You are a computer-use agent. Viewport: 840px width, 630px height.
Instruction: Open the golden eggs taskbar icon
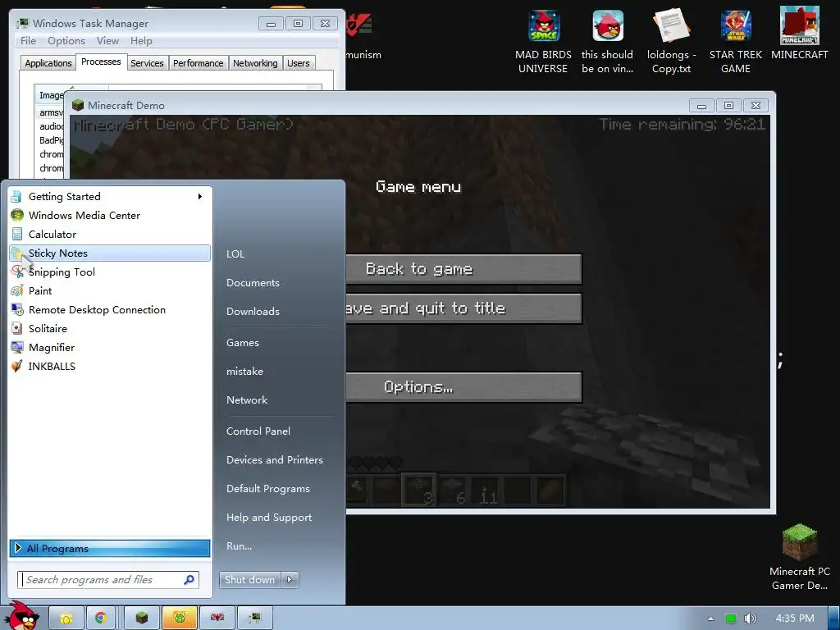click(66, 619)
